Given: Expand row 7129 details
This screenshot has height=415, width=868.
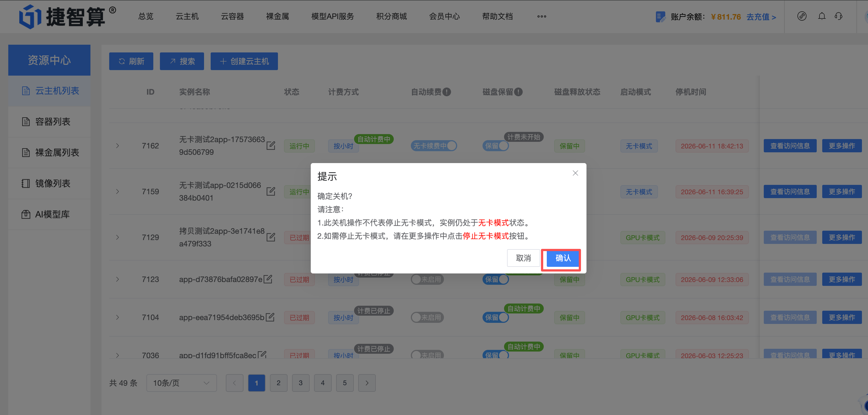Looking at the screenshot, I should 117,237.
